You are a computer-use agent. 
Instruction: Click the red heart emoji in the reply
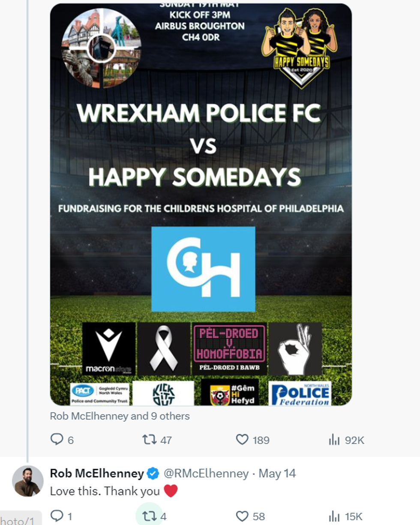pyautogui.click(x=171, y=491)
